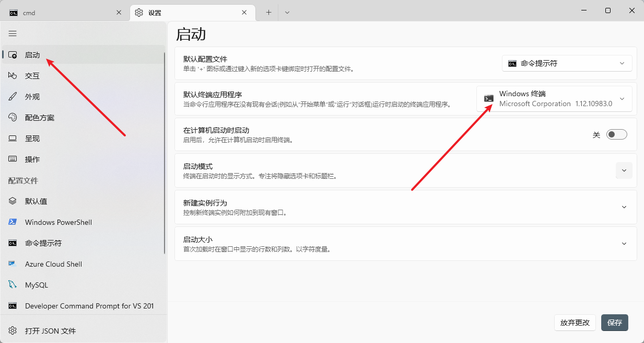Click the 外观 appearance brush icon

pyautogui.click(x=13, y=97)
